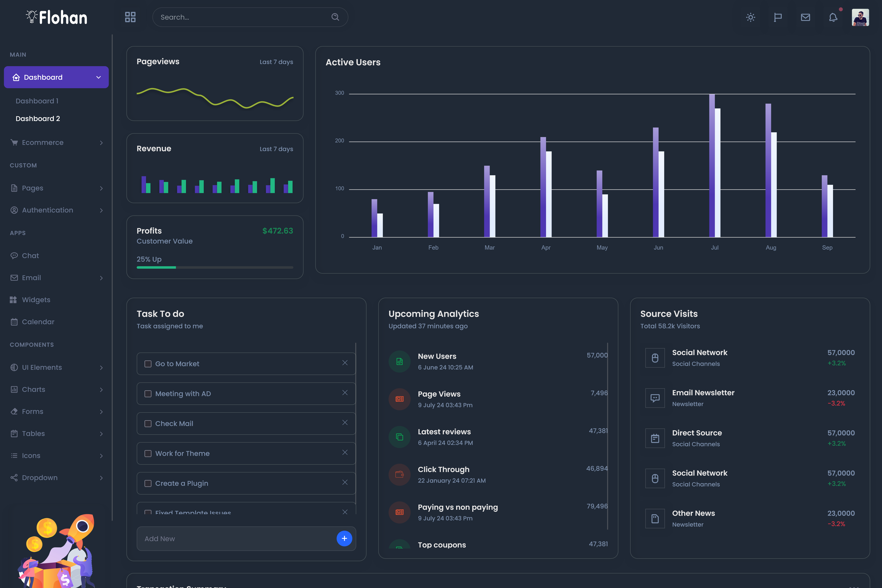882x588 pixels.
Task: Select Dashboard 1 submenu item
Action: coord(37,101)
